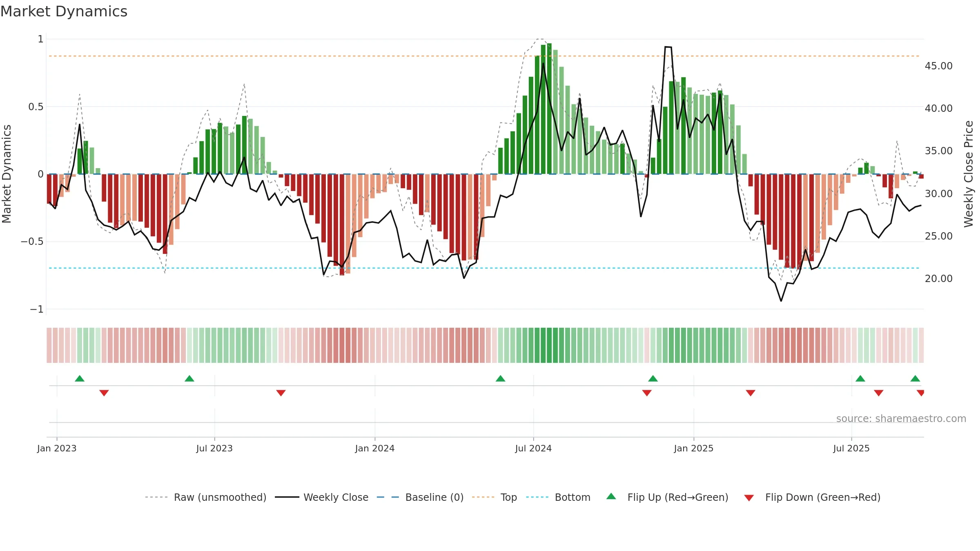Click the red Flip Down legend triangle icon
Image resolution: width=980 pixels, height=551 pixels.
click(749, 498)
